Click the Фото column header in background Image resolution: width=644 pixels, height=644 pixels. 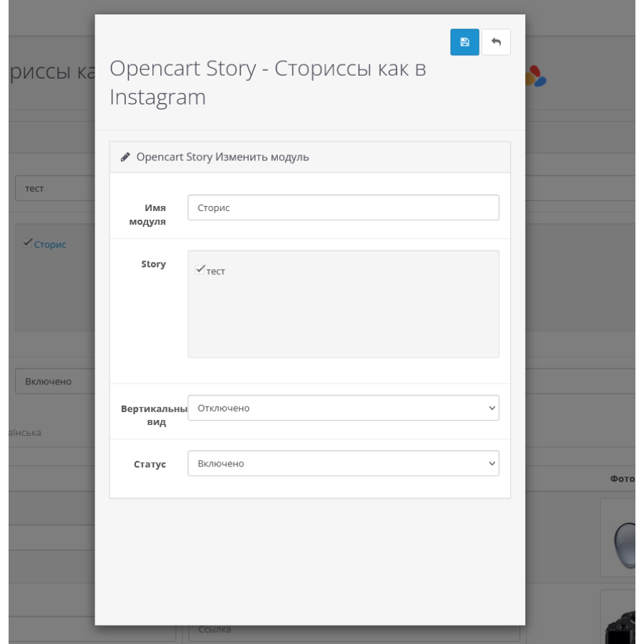coord(623,479)
